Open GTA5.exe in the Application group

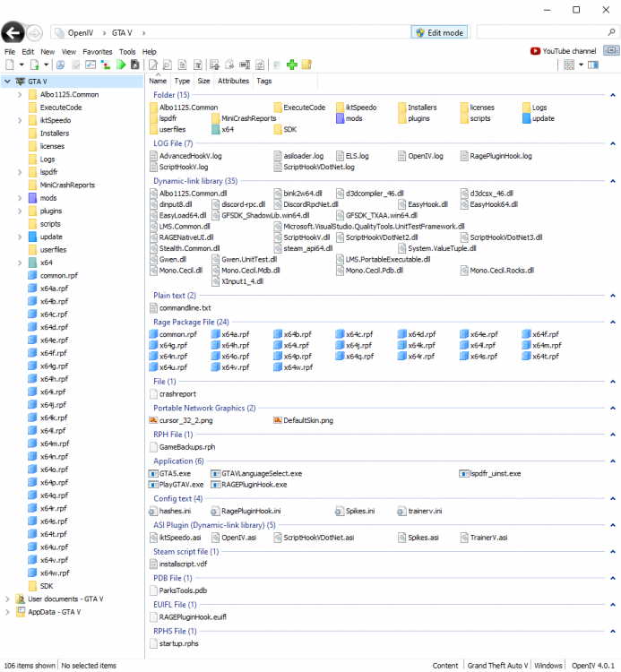click(169, 474)
